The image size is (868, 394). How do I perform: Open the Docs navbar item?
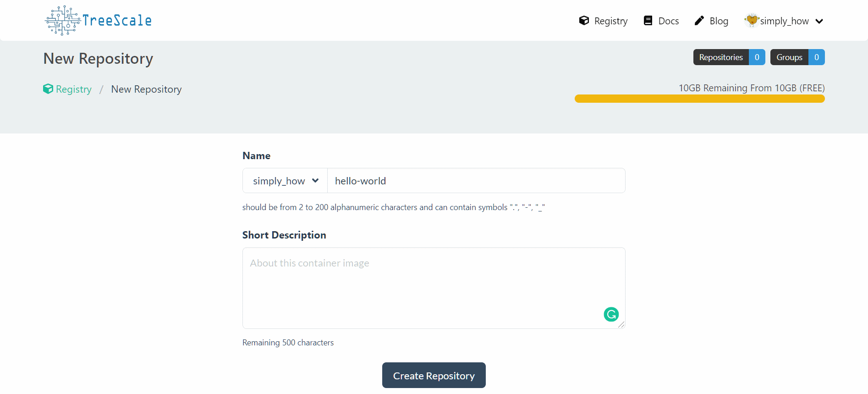(661, 21)
